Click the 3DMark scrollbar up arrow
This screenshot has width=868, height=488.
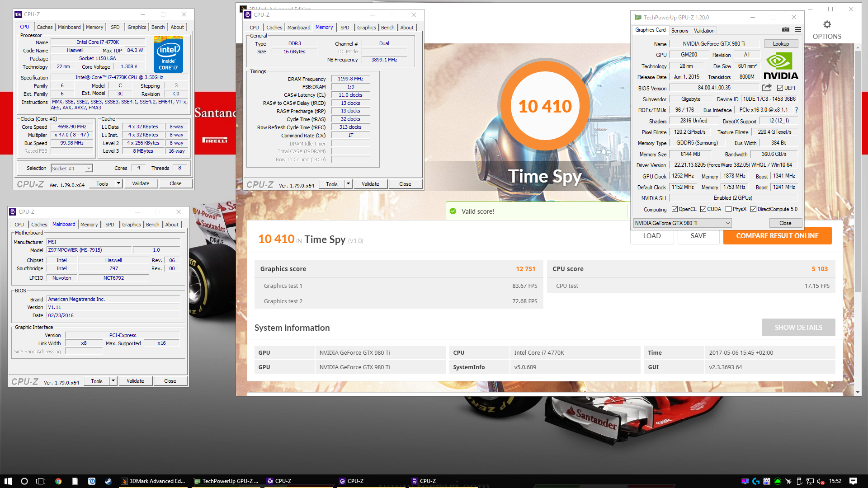click(858, 47)
